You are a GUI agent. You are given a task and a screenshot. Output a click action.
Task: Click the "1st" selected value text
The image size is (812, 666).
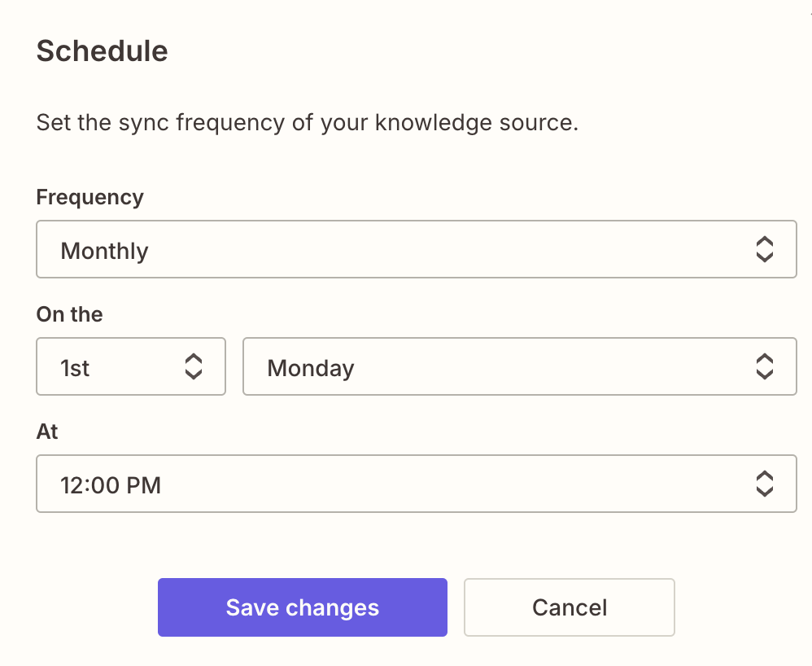click(x=75, y=368)
